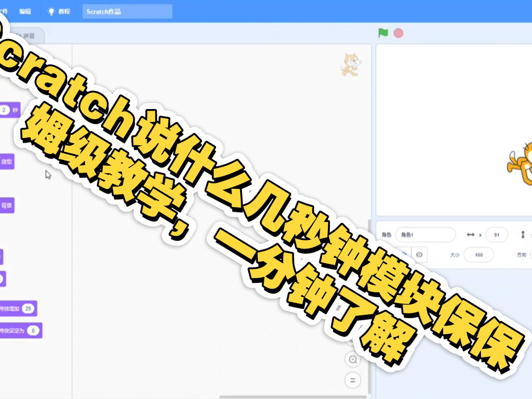Hide the sprite with crossed-eye toggle
The width and height of the screenshot is (532, 399).
tap(419, 255)
